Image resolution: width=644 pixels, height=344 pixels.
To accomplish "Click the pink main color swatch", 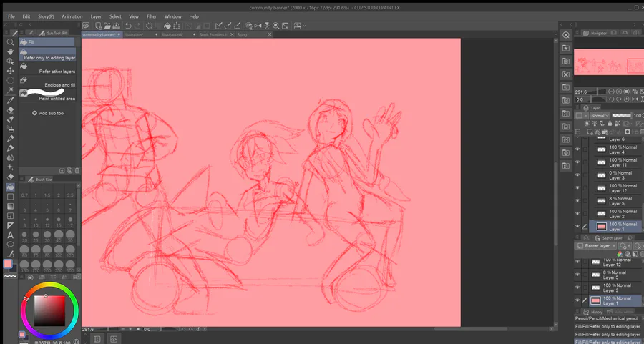I will click(x=8, y=263).
